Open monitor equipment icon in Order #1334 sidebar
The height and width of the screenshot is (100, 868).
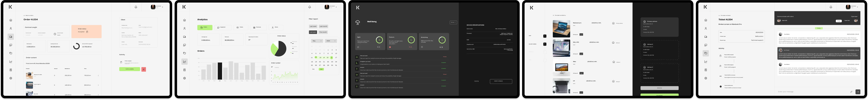tap(11, 45)
